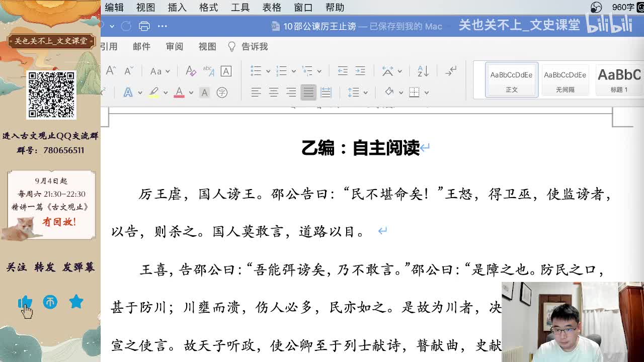This screenshot has height=362, width=644.
Task: Expand borders dropdown arrow
Action: coord(426,93)
